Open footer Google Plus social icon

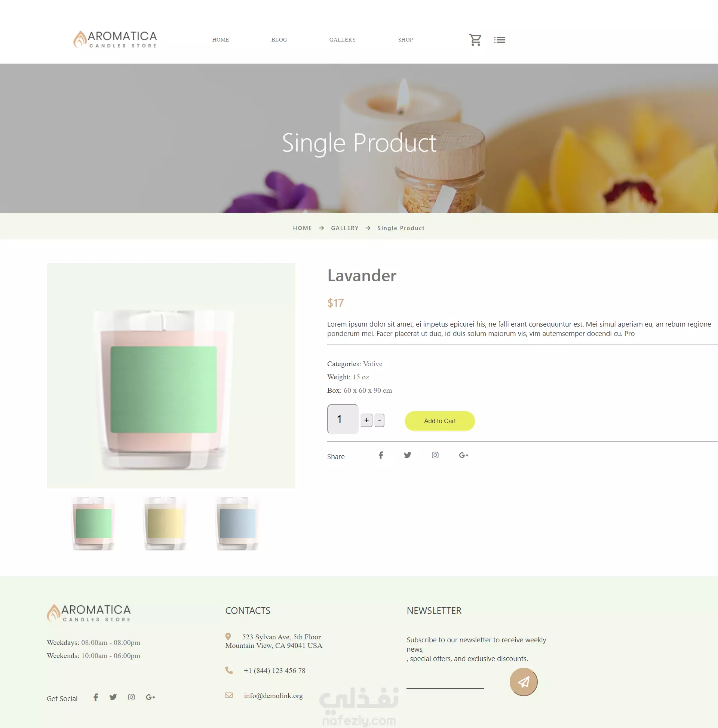coord(150,697)
